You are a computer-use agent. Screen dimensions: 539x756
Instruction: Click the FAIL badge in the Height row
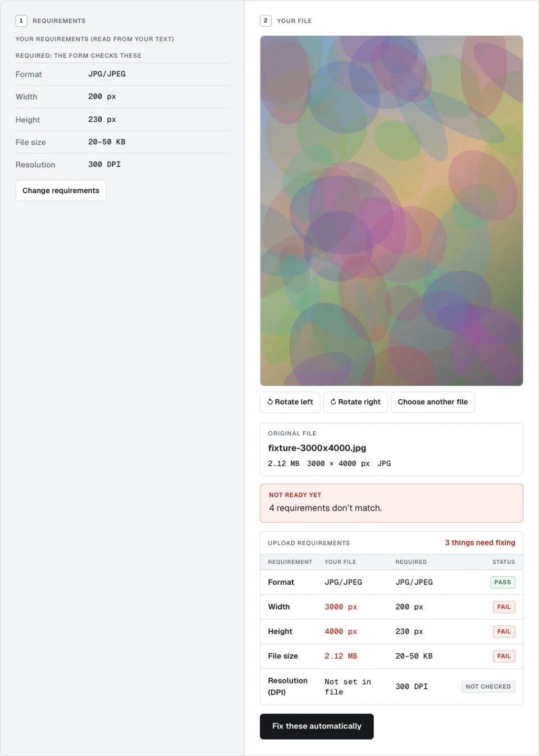point(504,632)
